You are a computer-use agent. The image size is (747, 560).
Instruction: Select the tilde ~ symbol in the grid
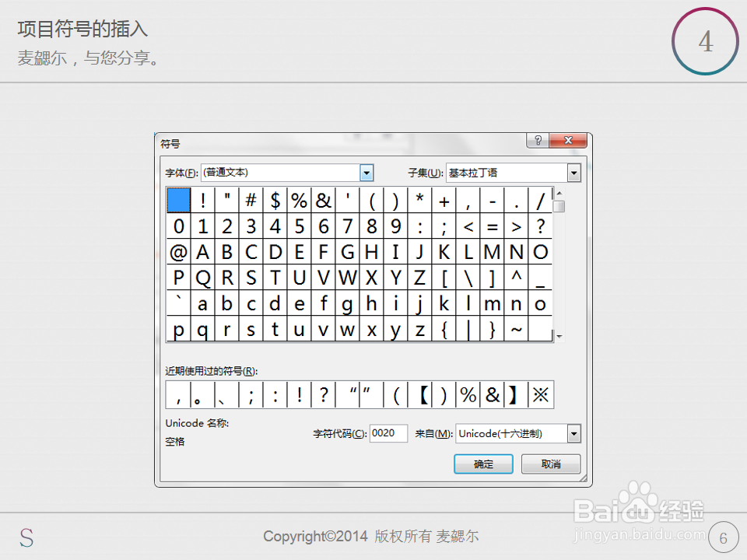coord(517,328)
